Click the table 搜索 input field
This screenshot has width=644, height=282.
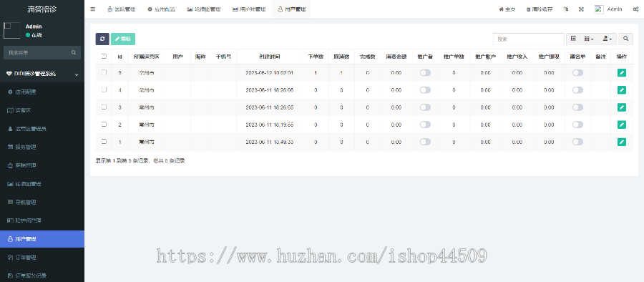coord(529,39)
